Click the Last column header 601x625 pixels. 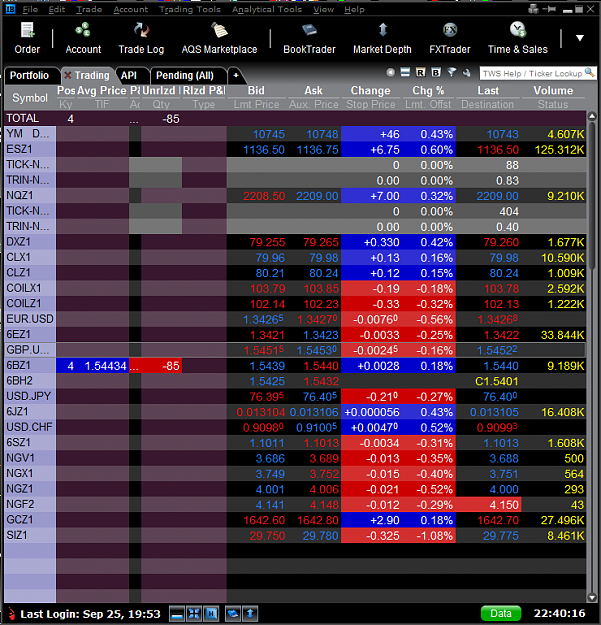[488, 90]
